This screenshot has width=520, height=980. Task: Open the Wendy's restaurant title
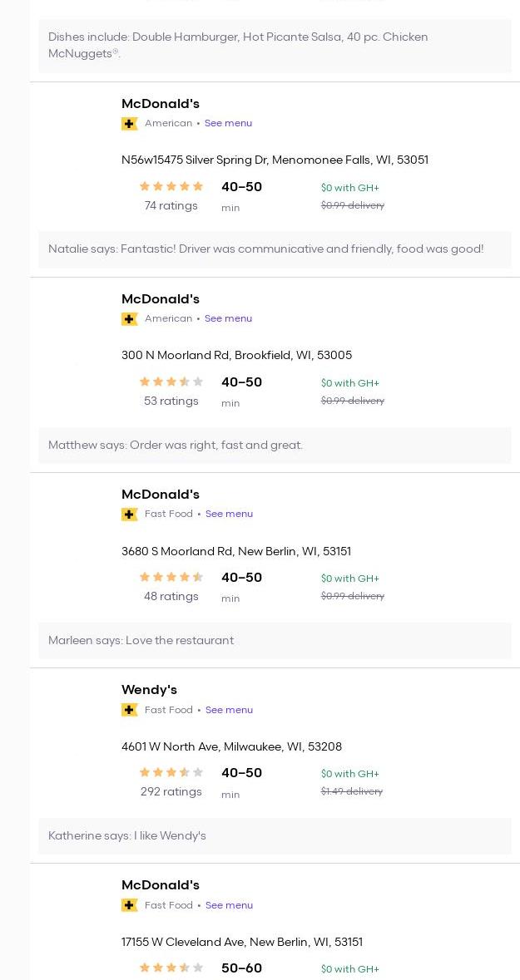pos(149,690)
